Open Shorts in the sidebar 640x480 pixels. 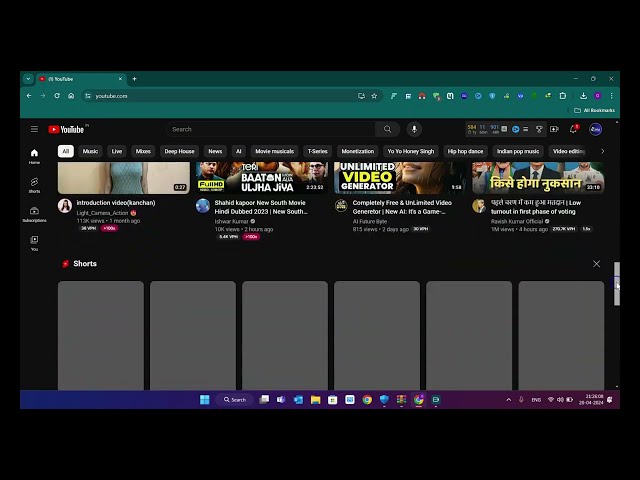34,185
